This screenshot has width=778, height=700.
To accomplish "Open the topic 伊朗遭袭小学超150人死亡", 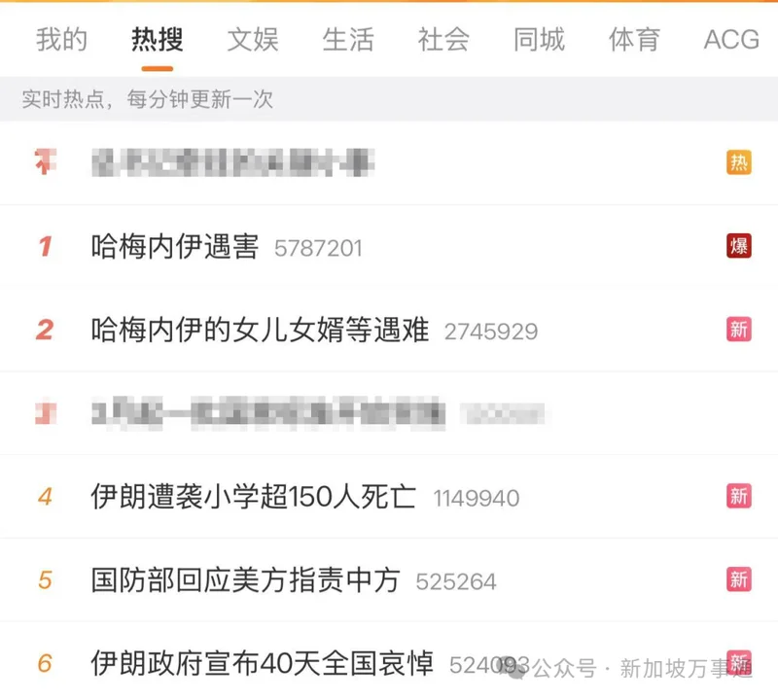I will [x=253, y=496].
